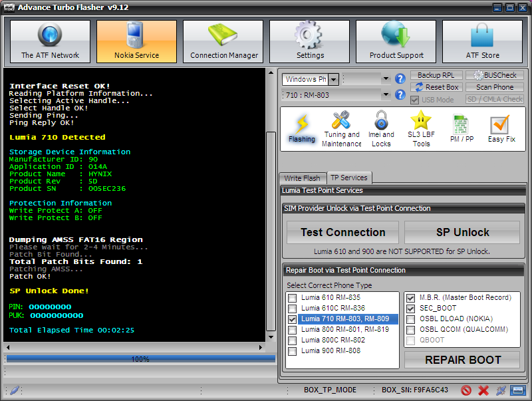Viewport: 532px width, 401px height.
Task: Click the SP Unlock Done! log line
Action: point(49,291)
